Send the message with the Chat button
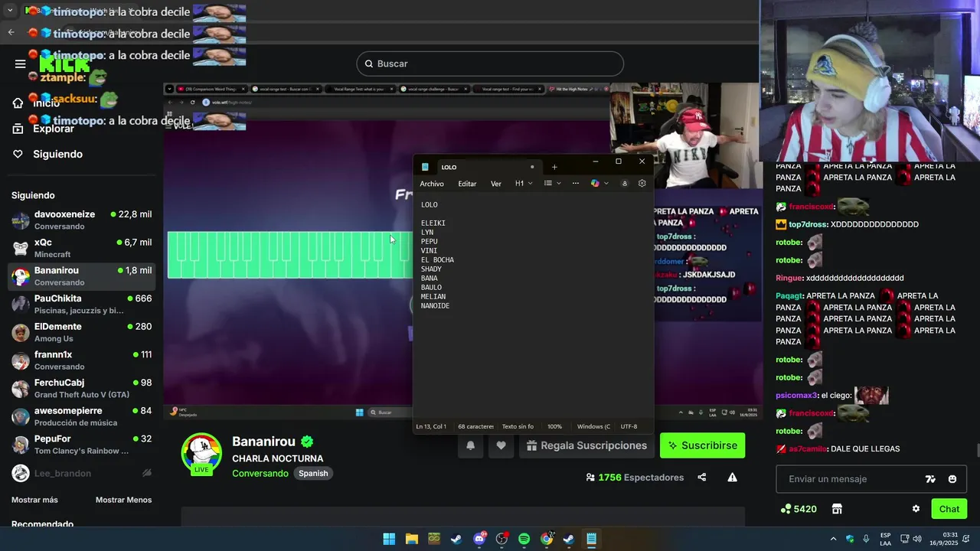Viewport: 980px width, 551px height. [949, 509]
